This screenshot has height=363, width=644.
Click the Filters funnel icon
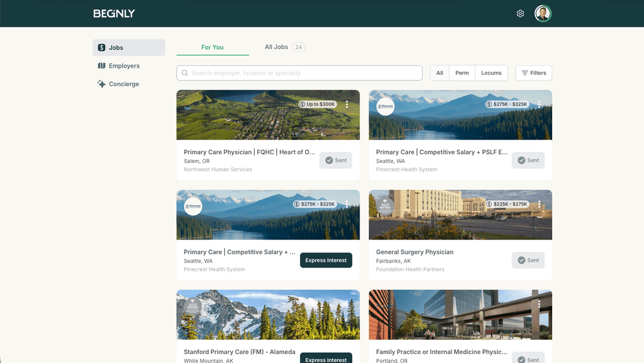click(x=524, y=72)
